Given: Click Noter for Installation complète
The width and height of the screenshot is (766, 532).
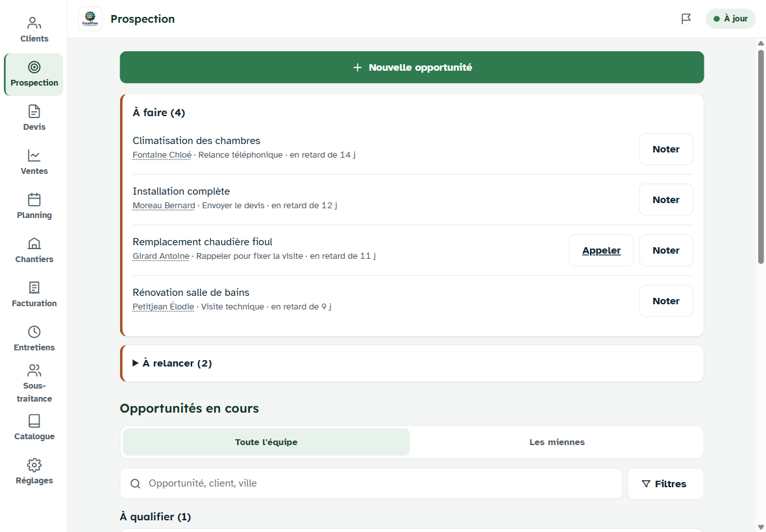Looking at the screenshot, I should pos(666,200).
